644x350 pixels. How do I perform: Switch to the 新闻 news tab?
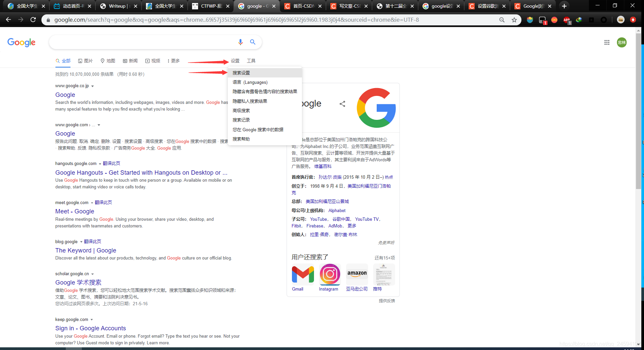(x=130, y=61)
